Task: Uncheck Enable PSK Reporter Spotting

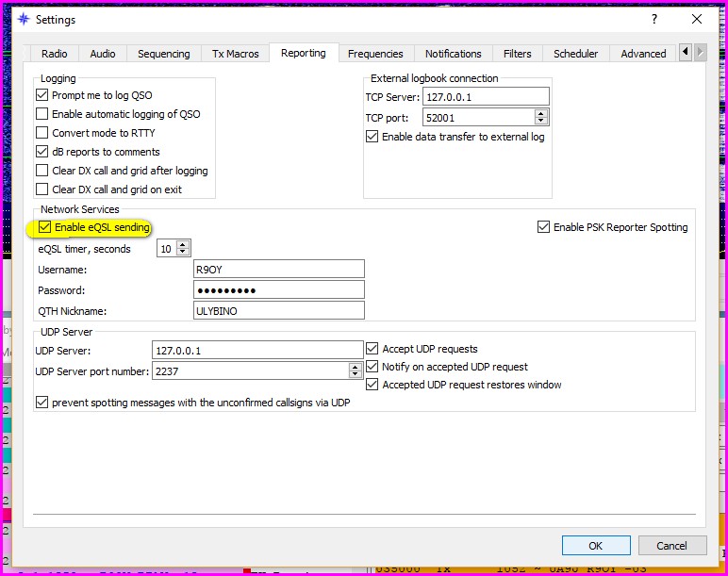Action: coord(543,227)
